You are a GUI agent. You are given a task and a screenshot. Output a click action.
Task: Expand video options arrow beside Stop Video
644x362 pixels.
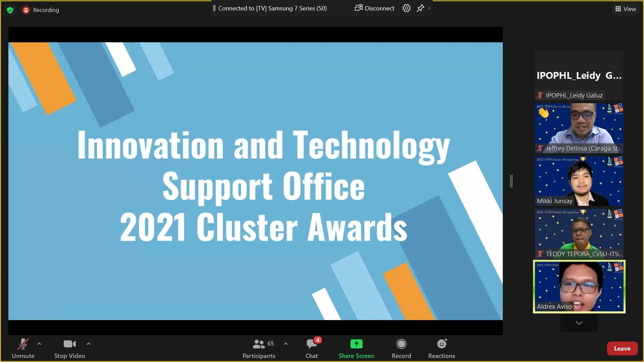coord(89,344)
